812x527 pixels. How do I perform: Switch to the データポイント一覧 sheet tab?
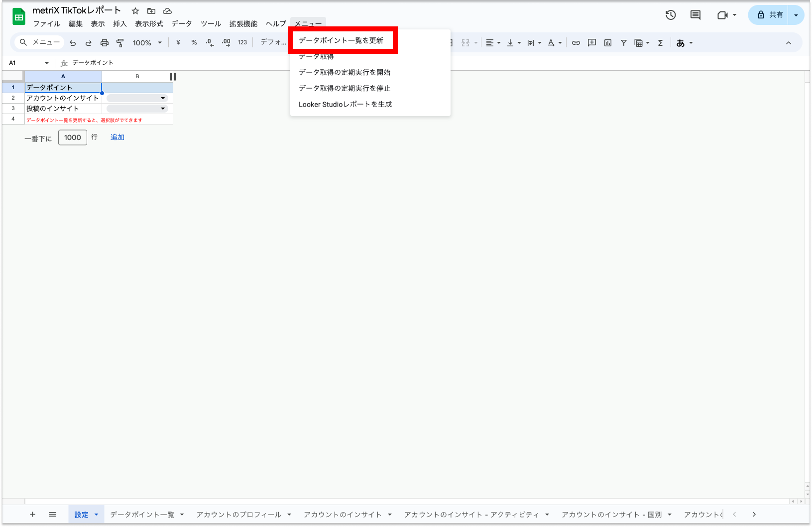[142, 515]
